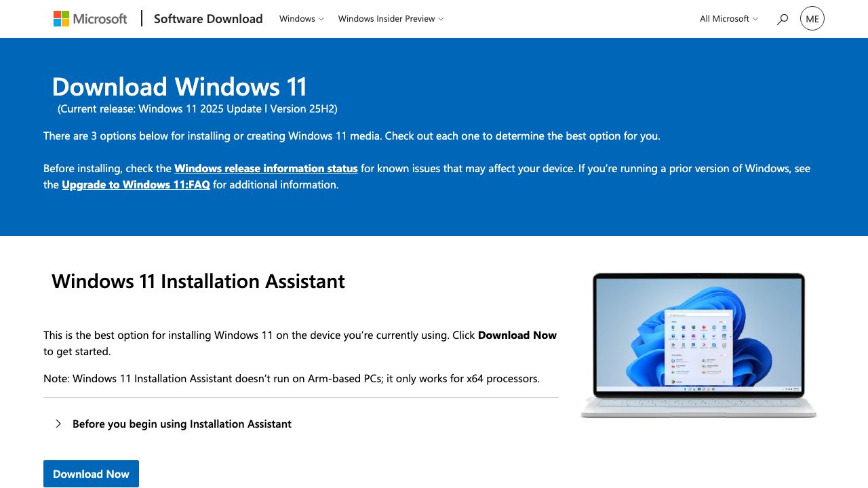Viewport: 868px width, 488px height.
Task: Click the search magnifier icon
Action: point(783,19)
